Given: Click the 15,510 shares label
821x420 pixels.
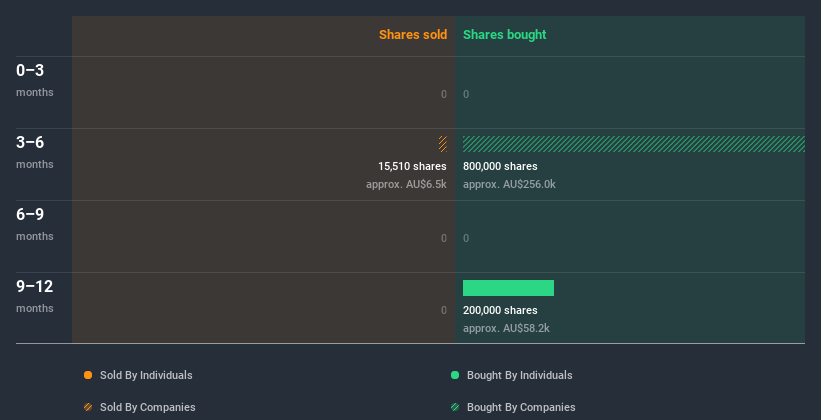Looking at the screenshot, I should 413,167.
